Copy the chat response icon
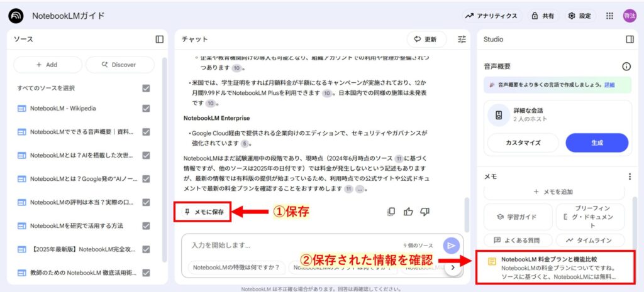The image size is (644, 292). (391, 212)
